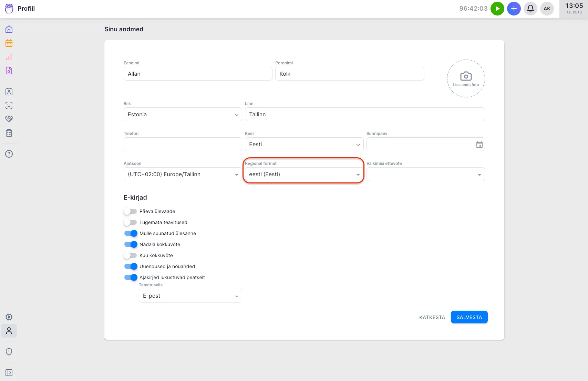Open the calendar icon in sidebar

click(9, 43)
